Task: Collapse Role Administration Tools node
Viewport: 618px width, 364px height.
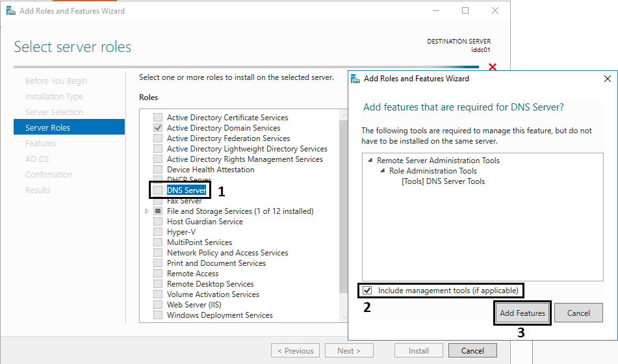Action: coord(382,171)
